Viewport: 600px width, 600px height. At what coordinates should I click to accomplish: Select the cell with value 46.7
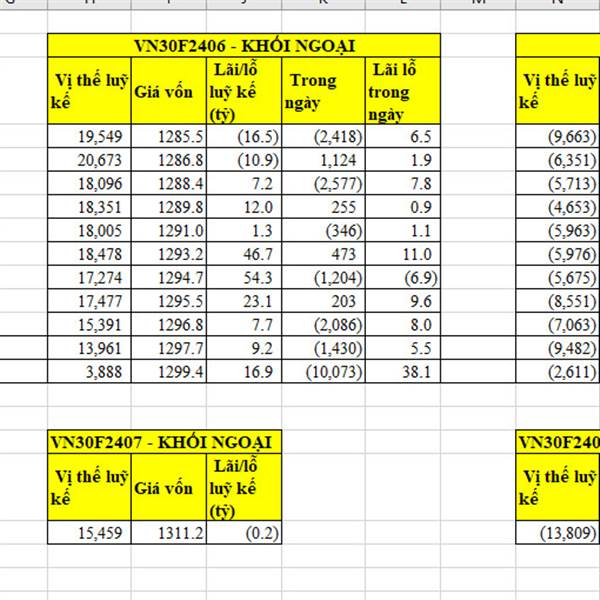[x=244, y=254]
